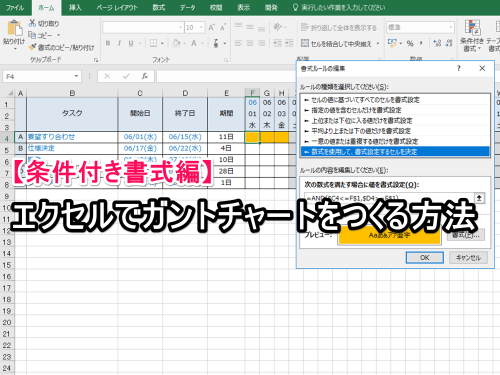The width and height of the screenshot is (500, 375).
Task: Open the font size dropdown showing 10
Action: [x=201, y=27]
